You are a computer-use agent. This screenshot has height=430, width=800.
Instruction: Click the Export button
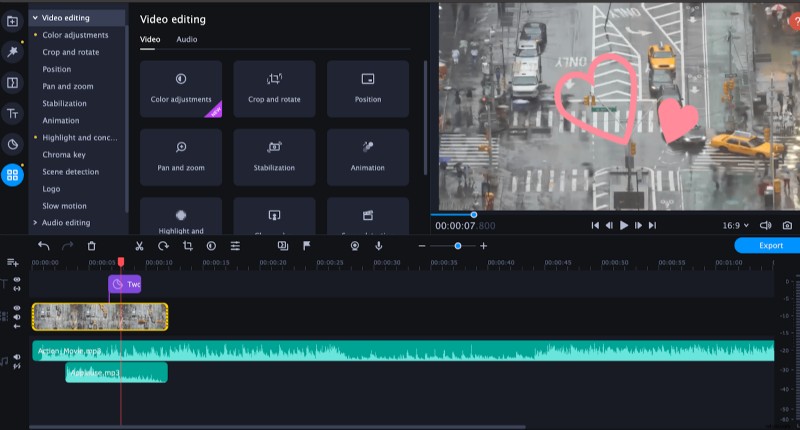tap(768, 245)
